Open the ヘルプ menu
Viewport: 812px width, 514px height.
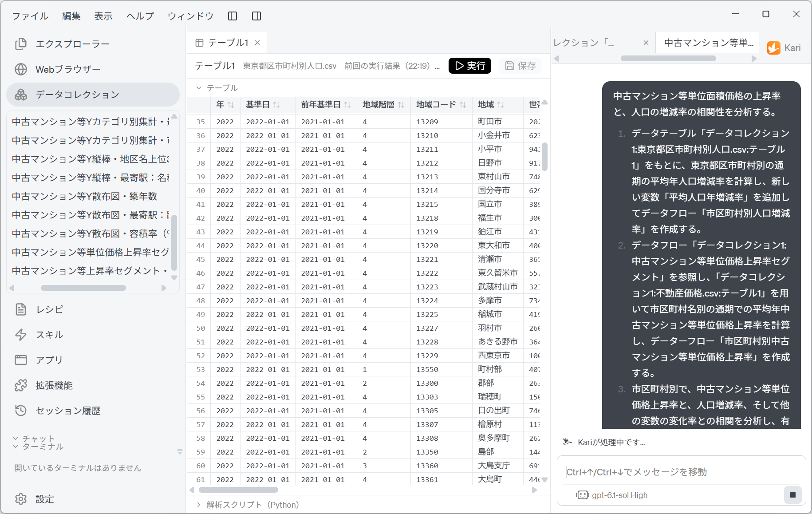140,16
